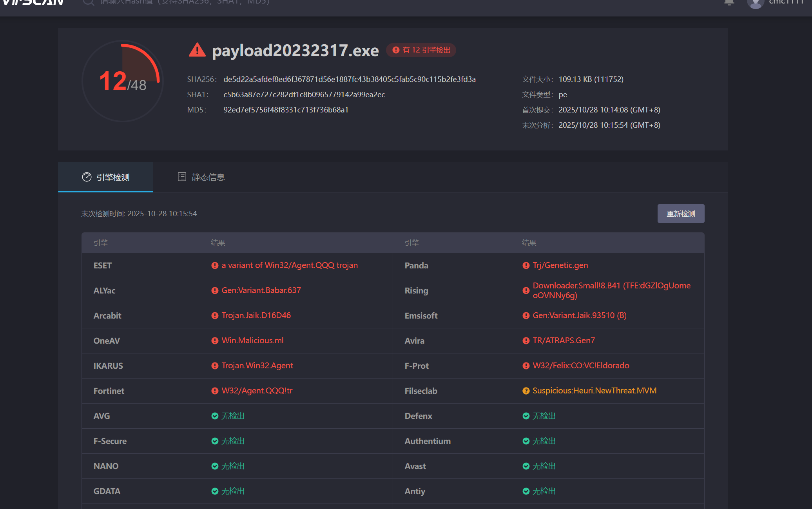Click Avira's TR/ATRAPS.Gen7 detection text
This screenshot has height=509, width=812.
(563, 341)
